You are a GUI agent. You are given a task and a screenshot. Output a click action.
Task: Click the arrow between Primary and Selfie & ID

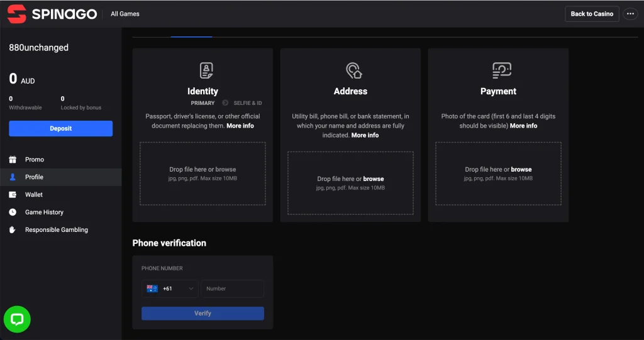click(x=225, y=102)
